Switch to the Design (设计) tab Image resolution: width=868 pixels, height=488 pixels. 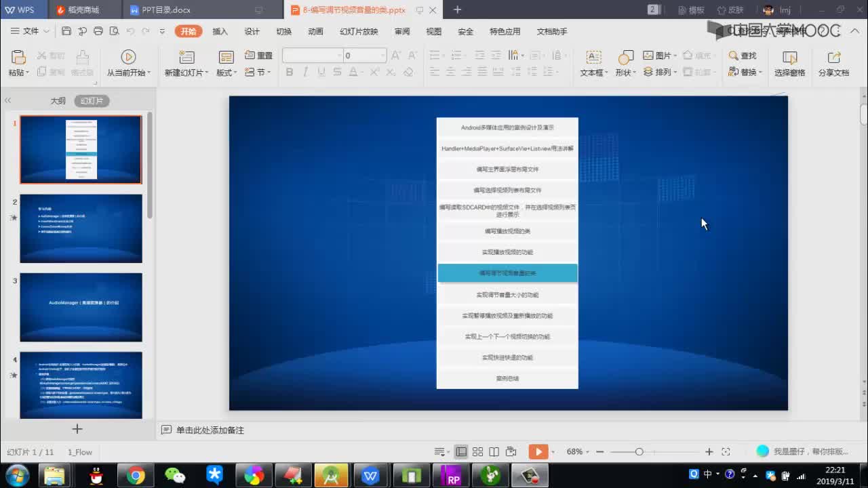(x=252, y=31)
